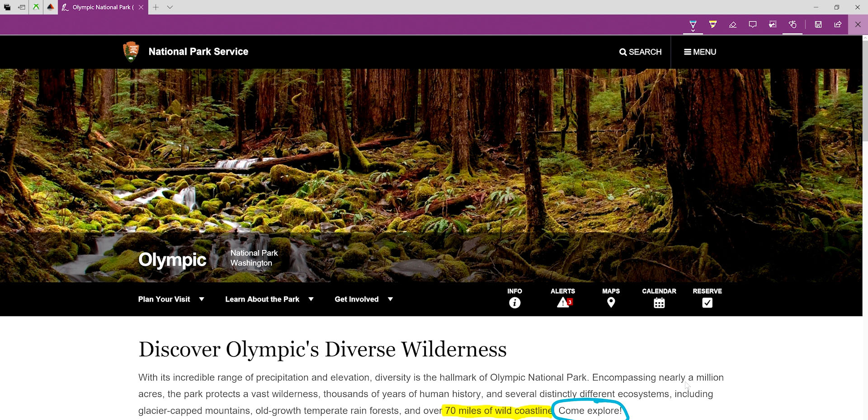Close the Olympic National Park tab

pyautogui.click(x=141, y=7)
